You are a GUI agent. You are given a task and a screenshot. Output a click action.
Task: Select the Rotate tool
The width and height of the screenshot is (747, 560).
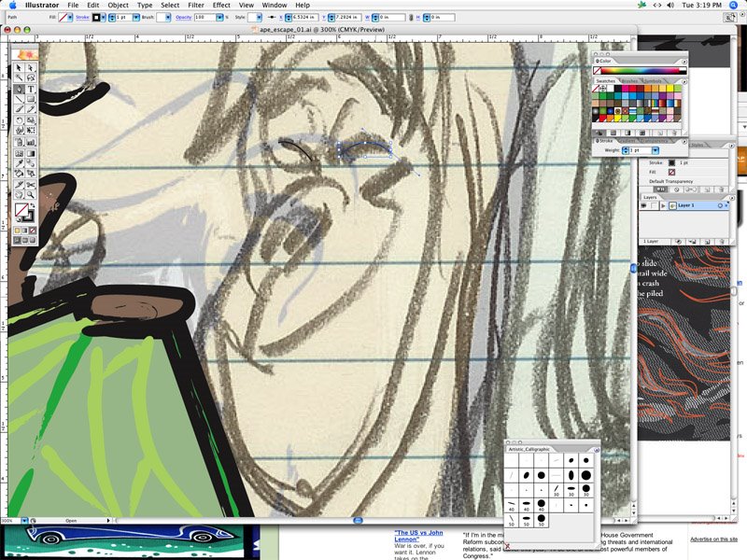[x=19, y=120]
